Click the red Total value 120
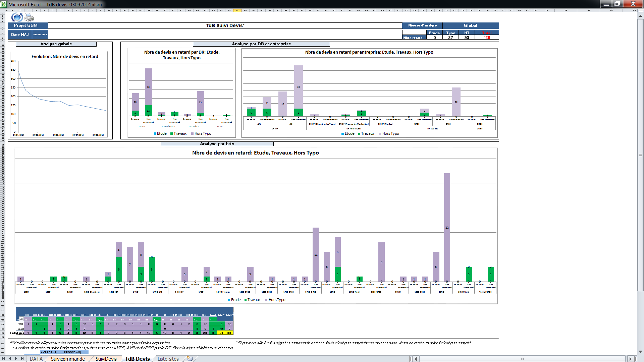Screen dimensions: 644x362 pyautogui.click(x=487, y=38)
